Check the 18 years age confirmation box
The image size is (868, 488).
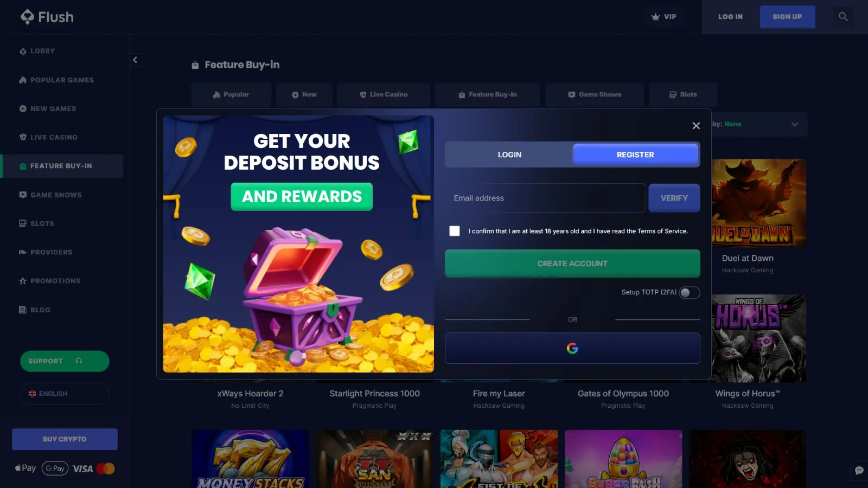pyautogui.click(x=455, y=231)
